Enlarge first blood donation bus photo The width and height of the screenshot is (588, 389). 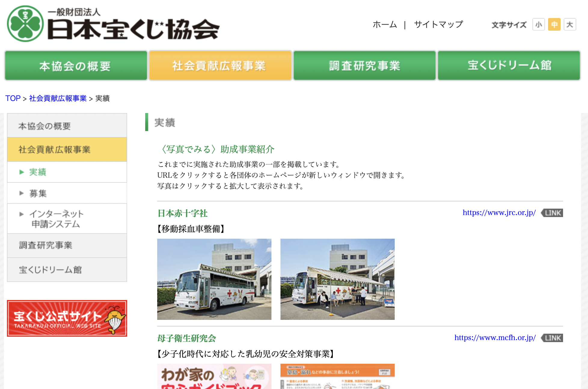tap(214, 279)
